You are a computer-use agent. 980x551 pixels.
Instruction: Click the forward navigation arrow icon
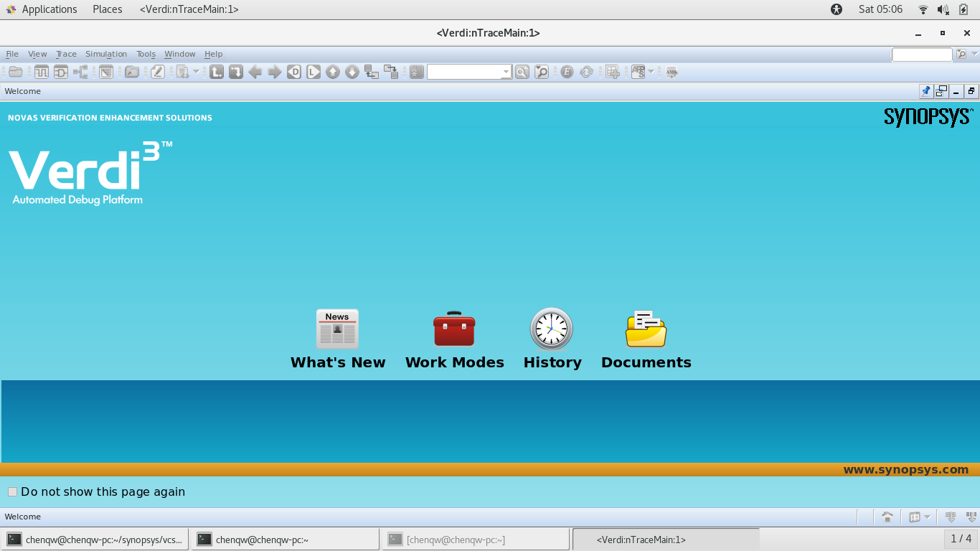tap(275, 72)
